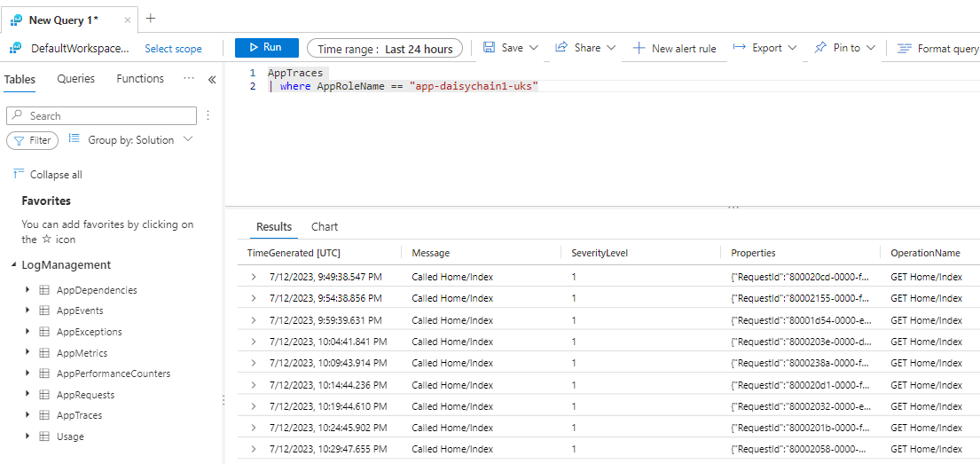Open the Time range: Last 24 hours picker

[x=385, y=49]
